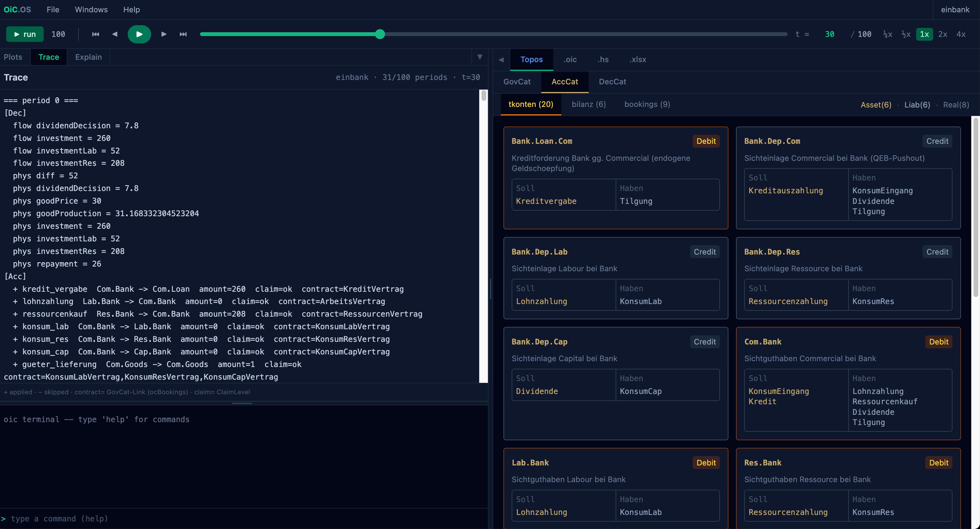Click Kreditvergabe entry in Bank.Loan.Com Soll

(x=546, y=201)
